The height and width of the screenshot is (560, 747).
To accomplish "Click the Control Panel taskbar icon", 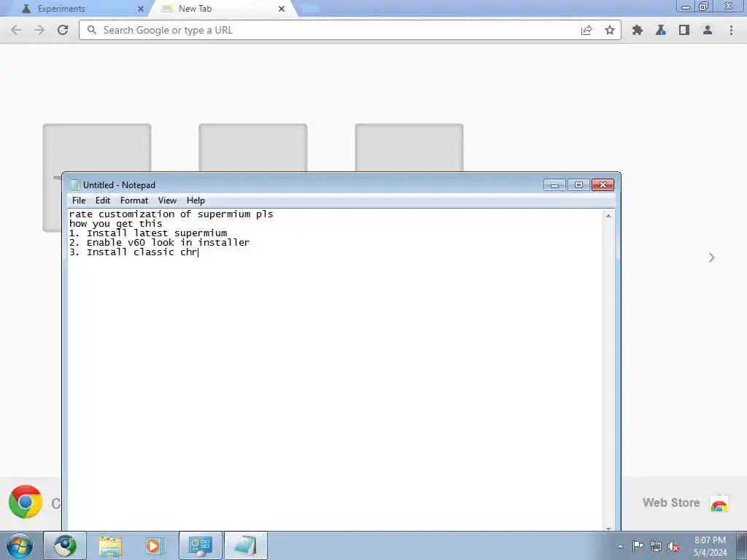I will click(200, 545).
